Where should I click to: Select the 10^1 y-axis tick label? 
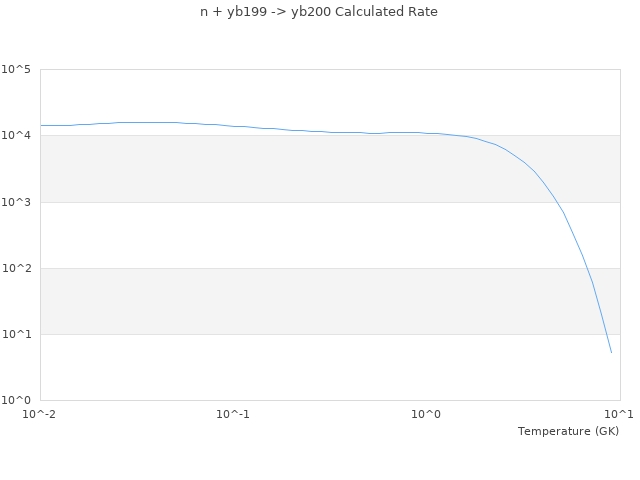point(16,334)
